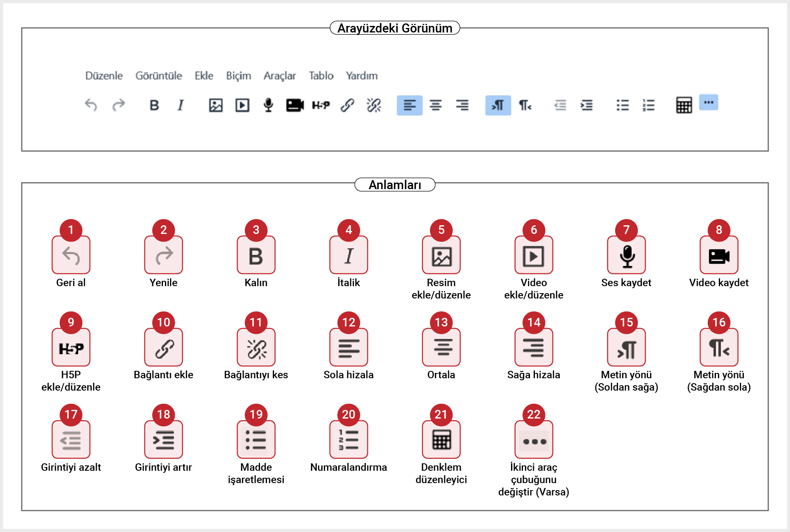Click the Arayüzdeki Görünüm heading
790x532 pixels.
[x=395, y=28]
